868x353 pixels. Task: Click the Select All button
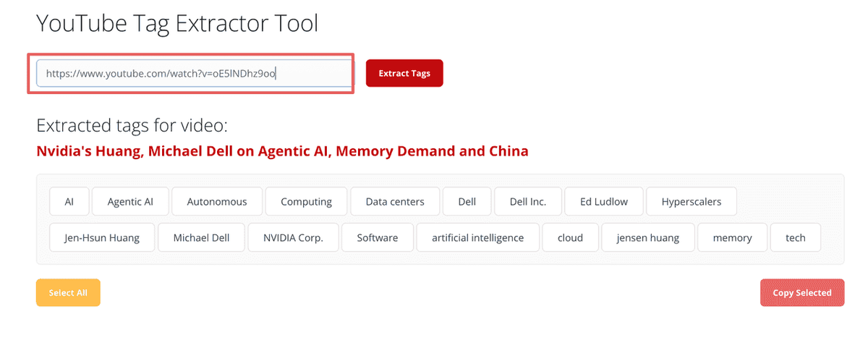(68, 292)
